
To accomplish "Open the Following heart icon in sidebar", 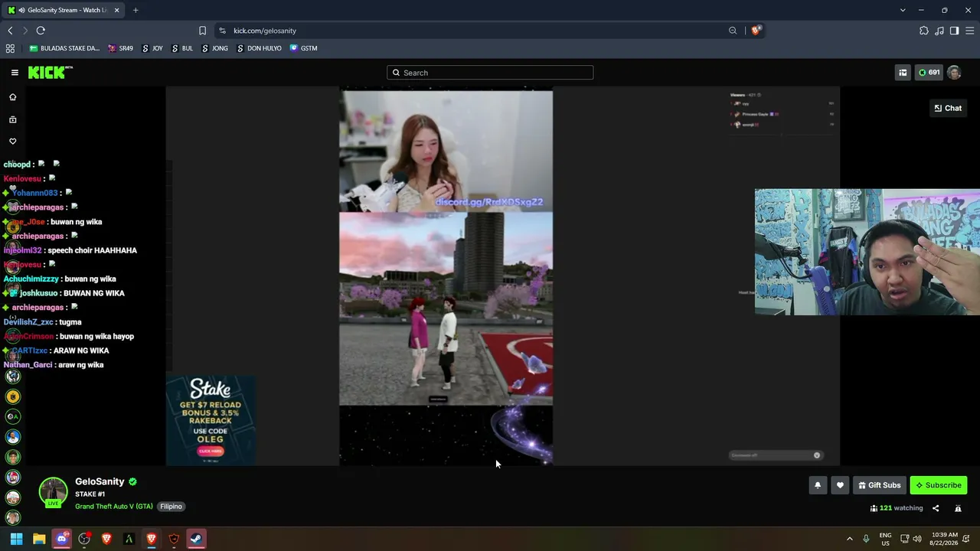I will tap(12, 142).
